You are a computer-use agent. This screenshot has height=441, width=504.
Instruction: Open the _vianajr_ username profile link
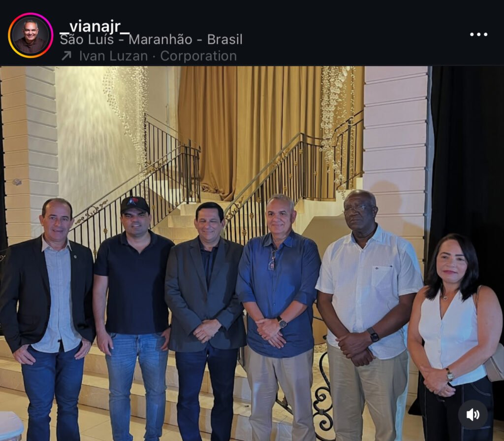[x=94, y=26]
